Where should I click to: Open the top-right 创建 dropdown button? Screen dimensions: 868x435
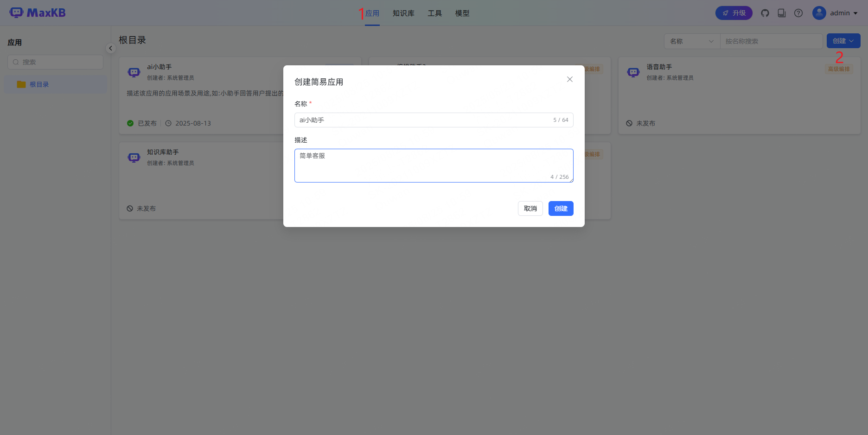(x=843, y=41)
